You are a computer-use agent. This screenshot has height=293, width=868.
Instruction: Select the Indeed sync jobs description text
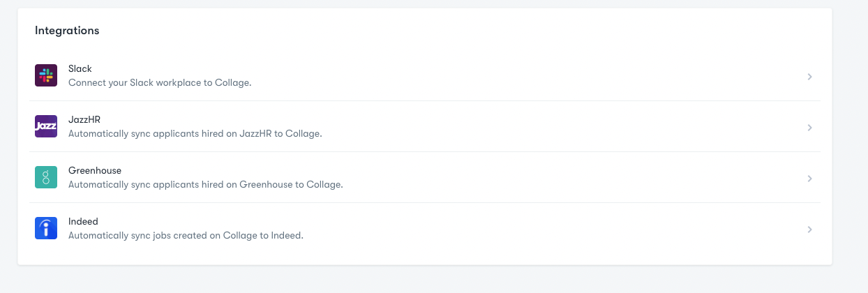pos(186,235)
